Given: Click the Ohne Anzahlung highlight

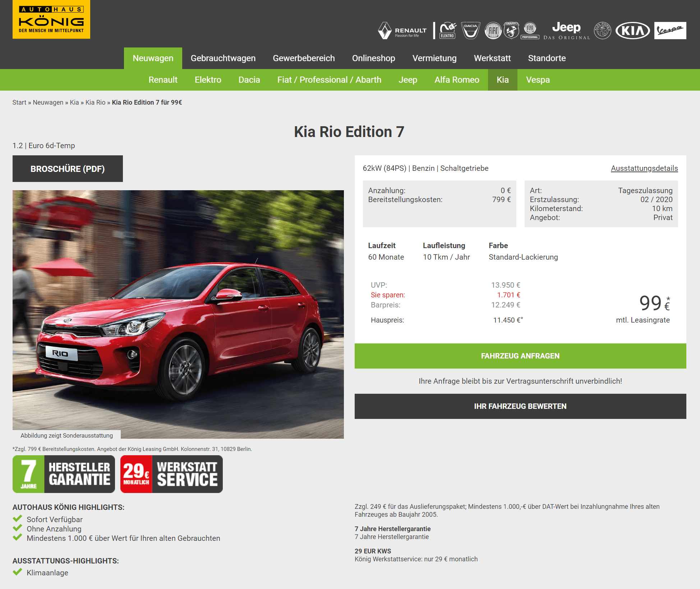Looking at the screenshot, I should pyautogui.click(x=54, y=529).
